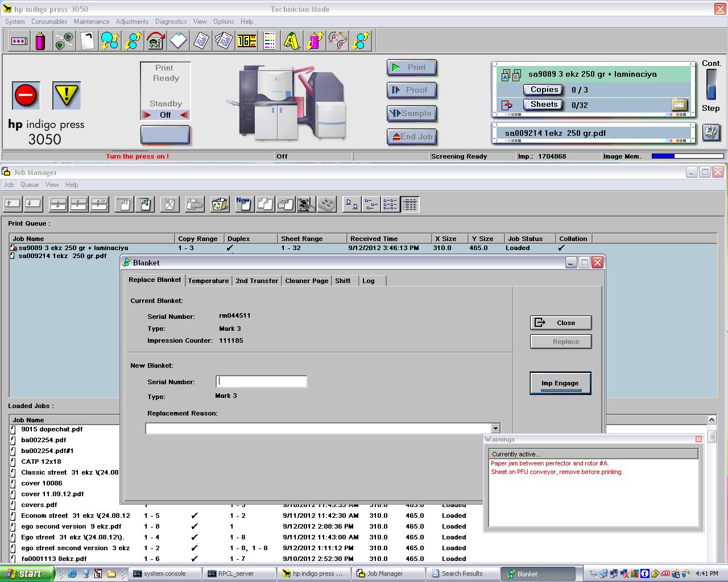Screen dimensions: 728x582
Task: Click the ink can with arrows icon
Action: pos(315,41)
